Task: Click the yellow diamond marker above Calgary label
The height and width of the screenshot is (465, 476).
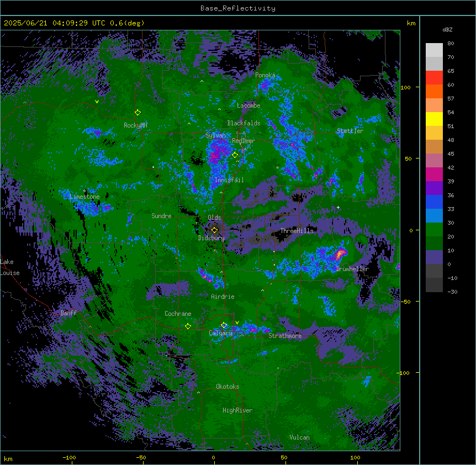Action: click(x=224, y=325)
